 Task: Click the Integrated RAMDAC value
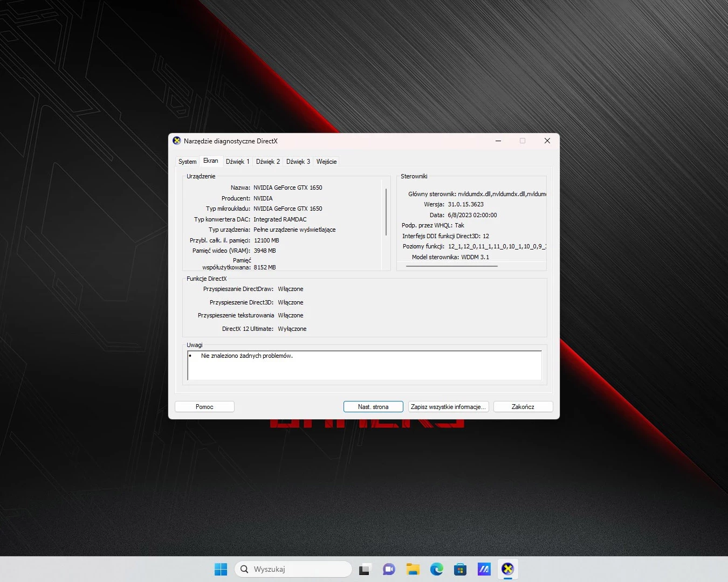coord(280,219)
